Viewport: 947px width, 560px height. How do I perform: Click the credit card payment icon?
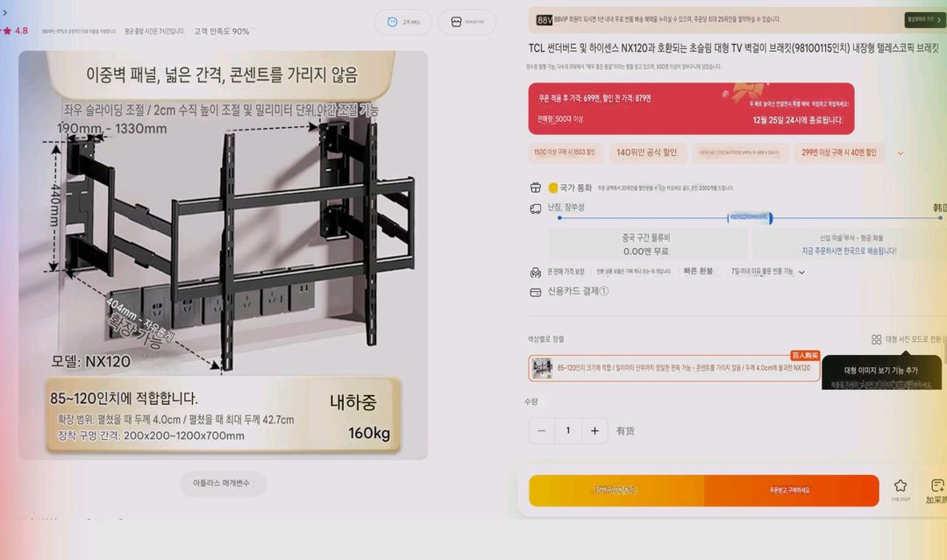[535, 292]
